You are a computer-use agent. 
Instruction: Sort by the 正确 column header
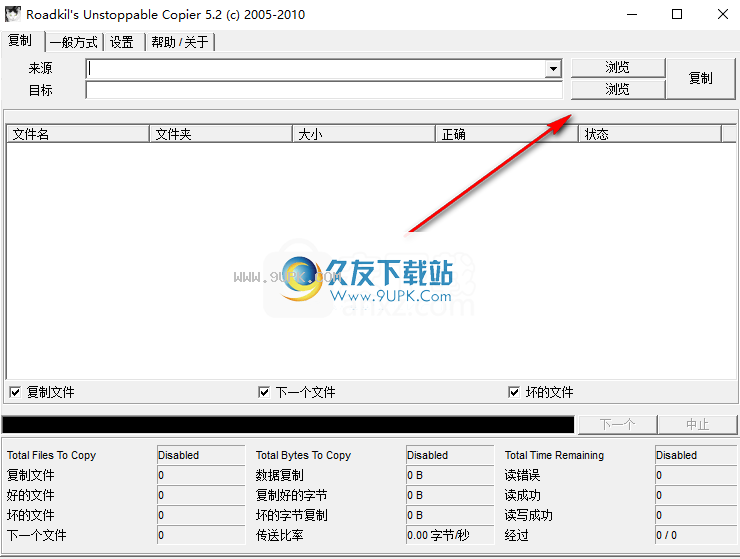(x=507, y=134)
